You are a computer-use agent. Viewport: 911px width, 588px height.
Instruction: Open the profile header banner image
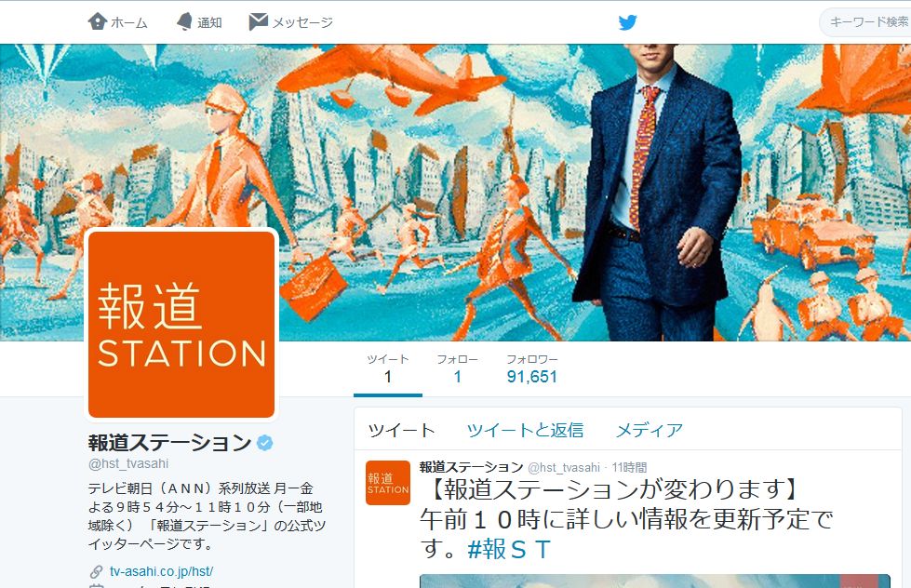456,193
